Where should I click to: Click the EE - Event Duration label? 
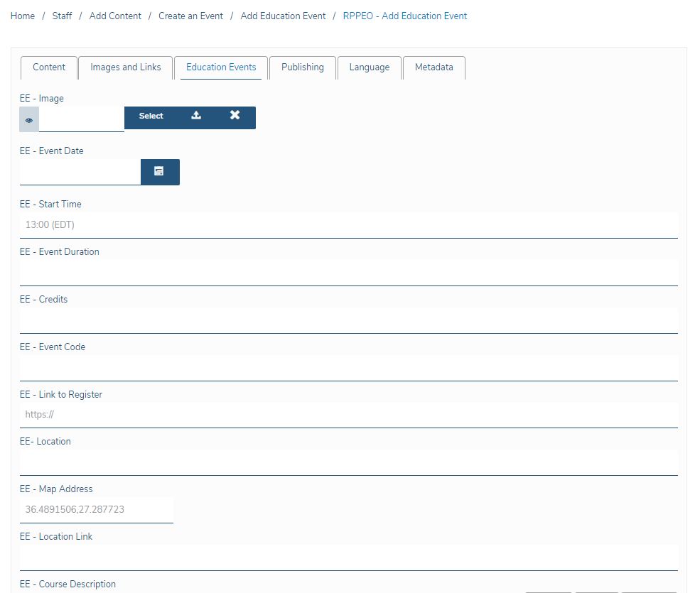tap(60, 251)
